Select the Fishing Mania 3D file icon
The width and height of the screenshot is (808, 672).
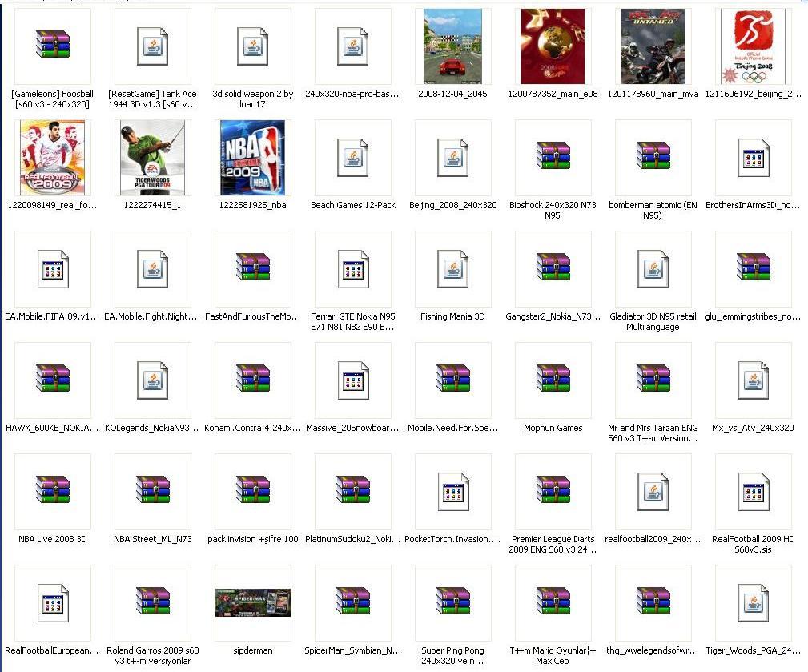(452, 268)
